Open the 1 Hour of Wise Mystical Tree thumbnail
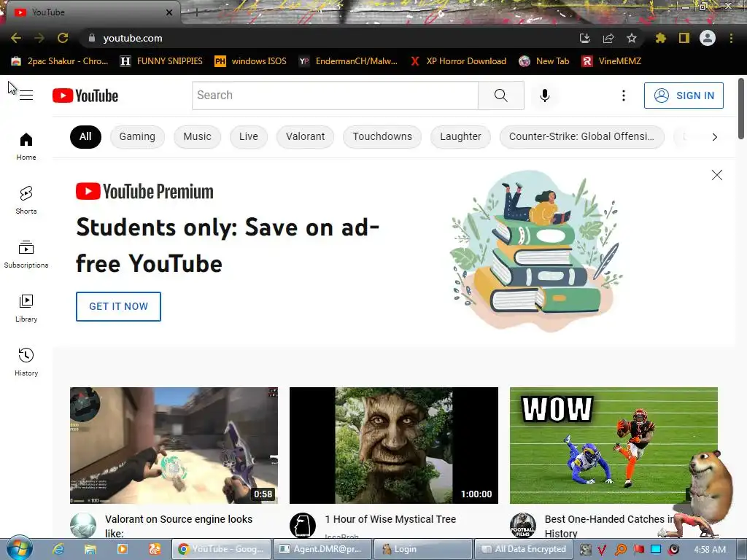 (x=393, y=446)
